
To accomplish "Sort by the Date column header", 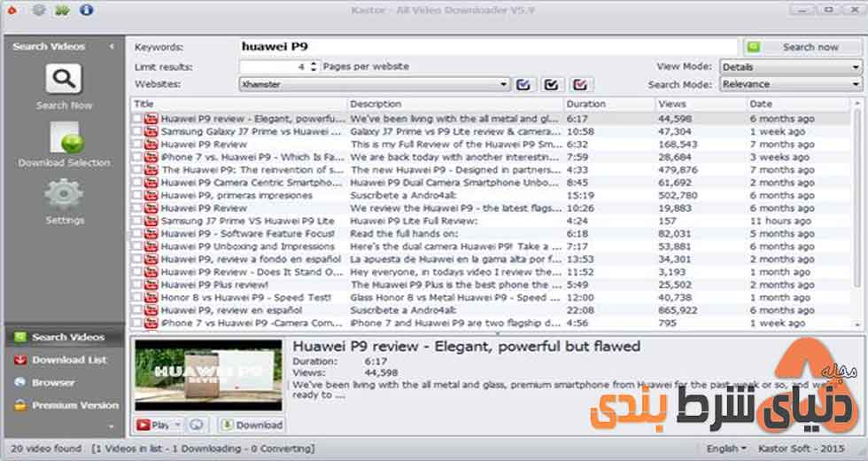I will tap(797, 104).
